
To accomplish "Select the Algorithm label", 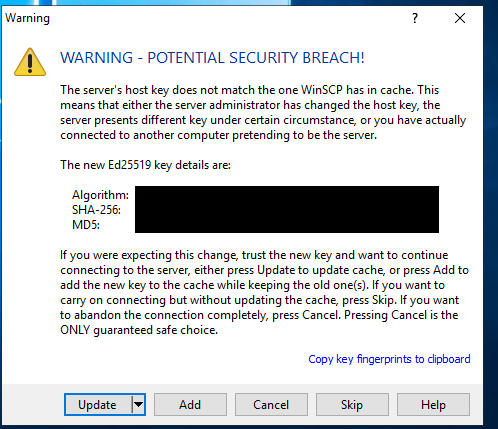I will click(100, 195).
